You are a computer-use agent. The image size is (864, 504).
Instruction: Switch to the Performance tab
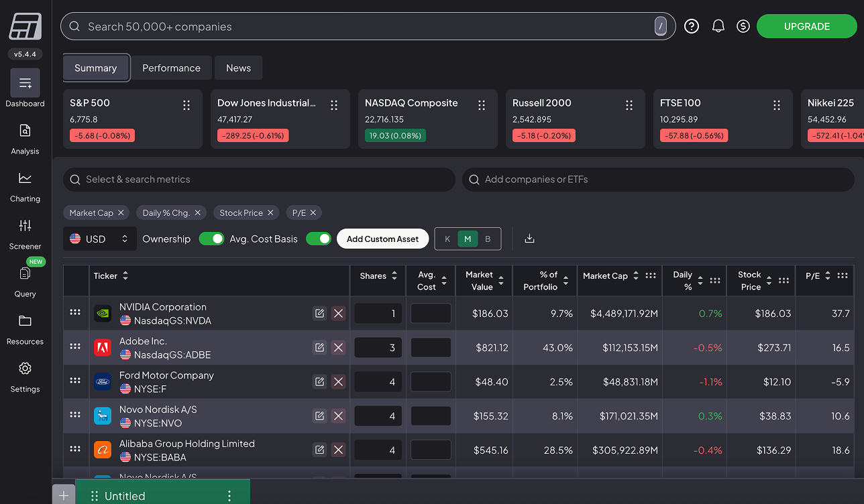tap(171, 68)
